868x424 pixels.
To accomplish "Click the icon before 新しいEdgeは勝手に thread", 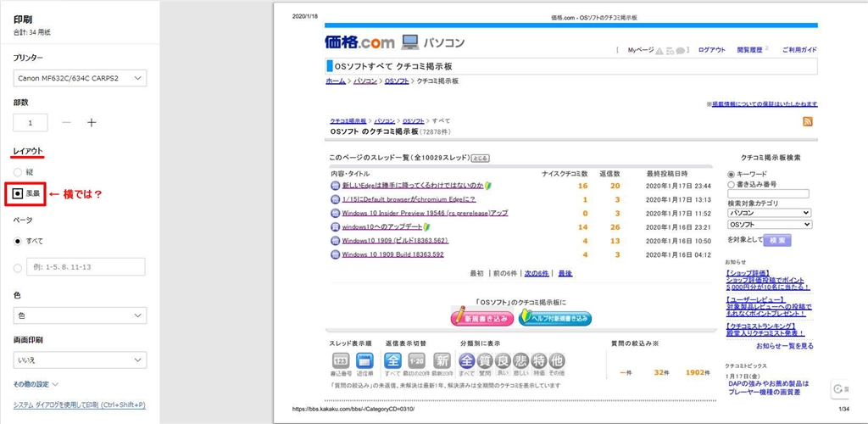I will (x=335, y=186).
